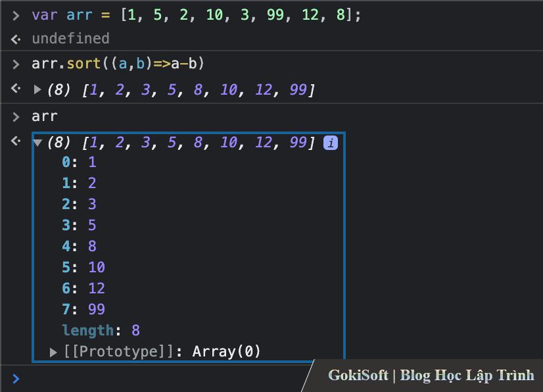
Task: Select array entry 5 with value 10
Action: pos(83,267)
